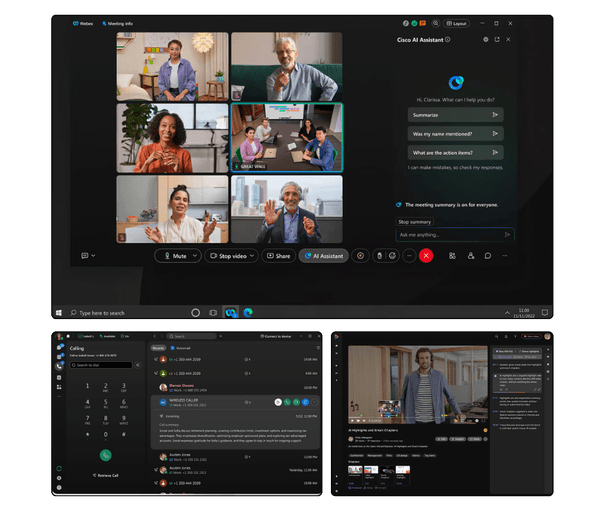This screenshot has width=610, height=511.
Task: Mute the microphone in the meeting
Action: 175,256
